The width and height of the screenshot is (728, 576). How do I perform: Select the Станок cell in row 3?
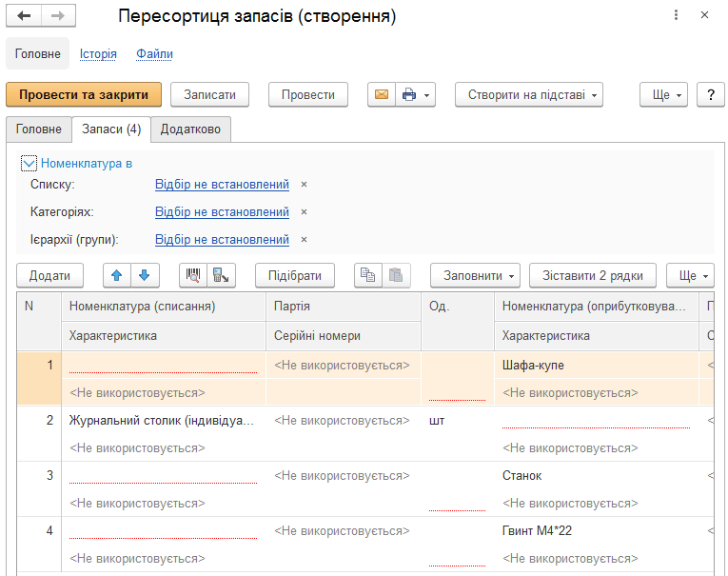pos(597,476)
